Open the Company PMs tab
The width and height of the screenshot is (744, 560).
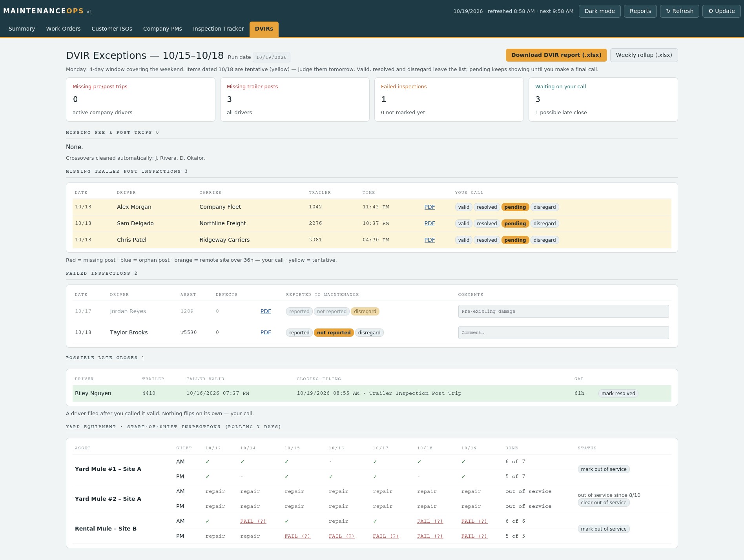point(162,29)
